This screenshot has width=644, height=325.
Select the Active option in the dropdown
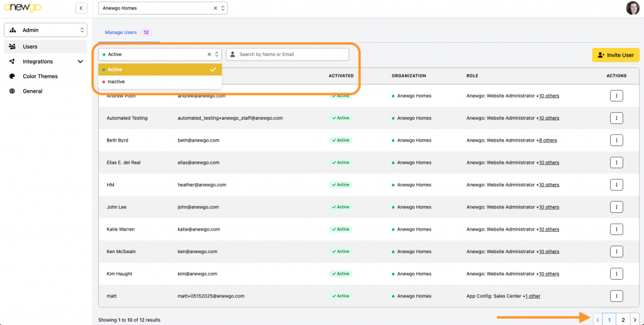pos(160,69)
